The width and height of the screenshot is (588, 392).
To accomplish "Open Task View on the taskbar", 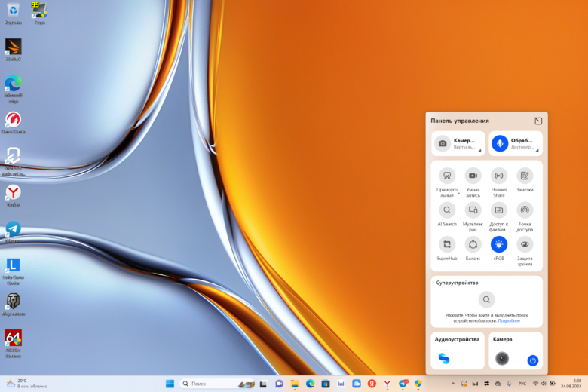I will (x=263, y=384).
